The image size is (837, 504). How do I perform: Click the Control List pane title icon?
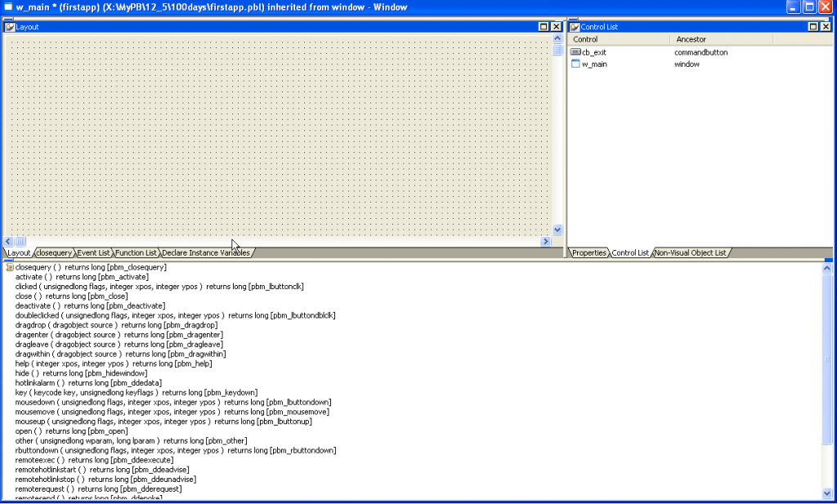click(575, 27)
